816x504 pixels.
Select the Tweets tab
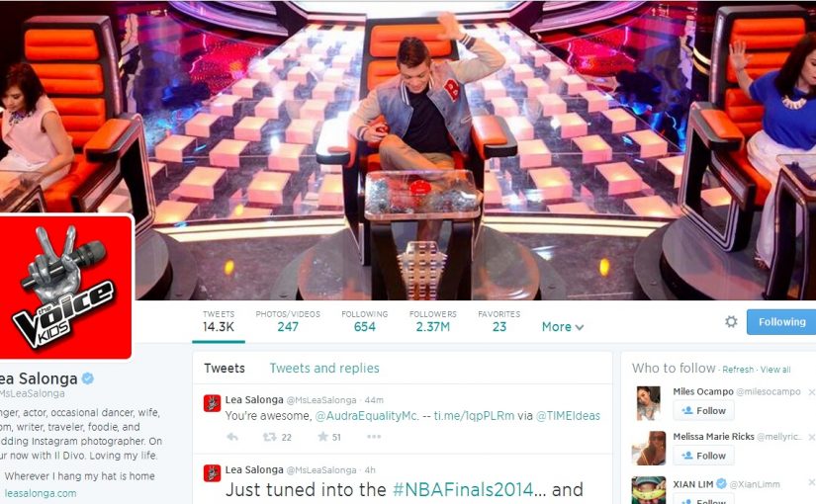pos(225,369)
